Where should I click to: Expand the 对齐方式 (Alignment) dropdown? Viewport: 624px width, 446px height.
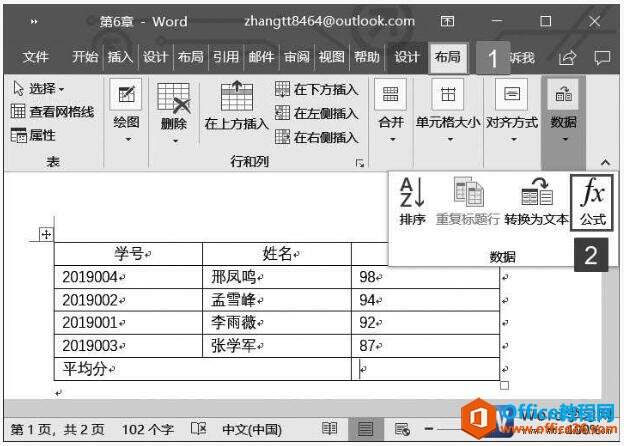pyautogui.click(x=512, y=111)
